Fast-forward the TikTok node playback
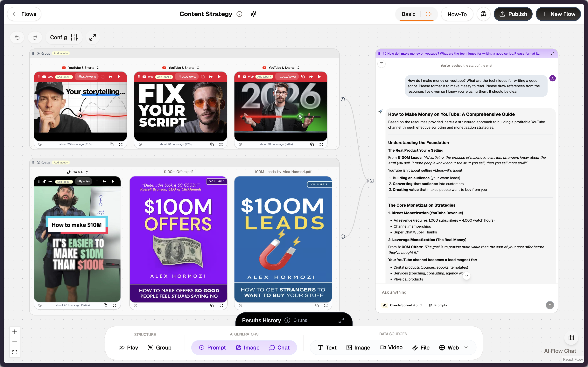This screenshot has height=367, width=588. (x=104, y=181)
